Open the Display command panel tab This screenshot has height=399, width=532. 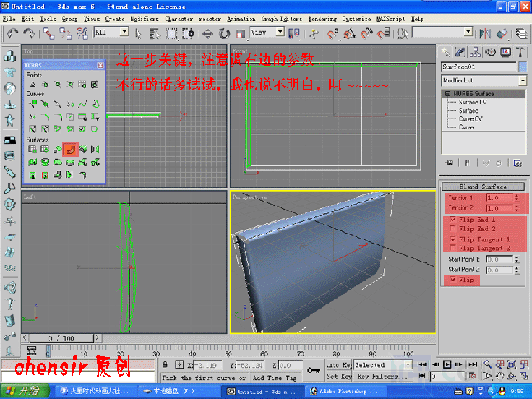click(x=505, y=52)
